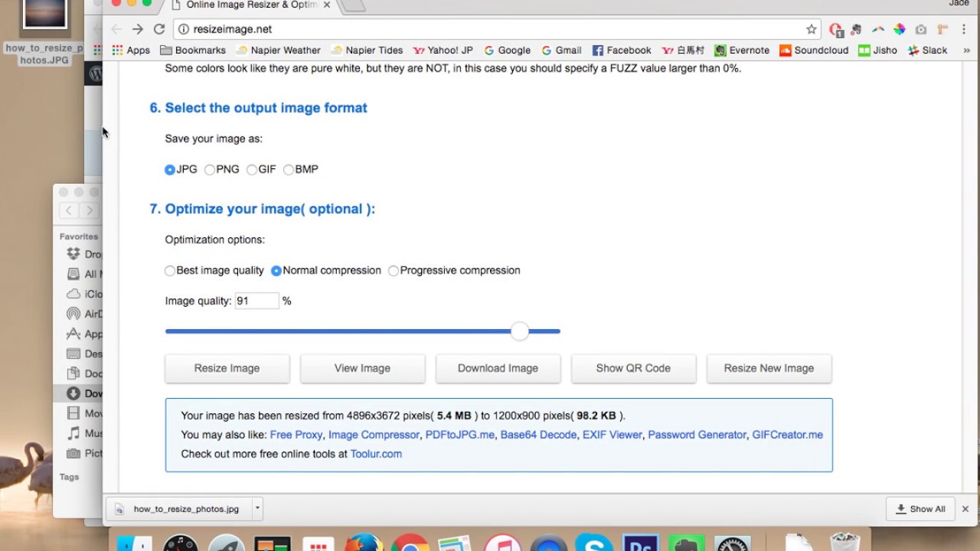Open the Napier Weather bookmark
Screen dimensions: 980x551
279,51
